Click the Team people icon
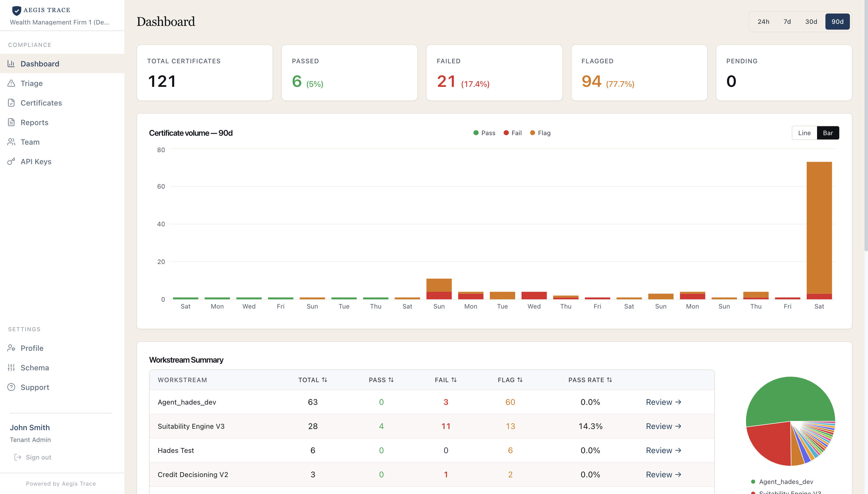 click(11, 142)
